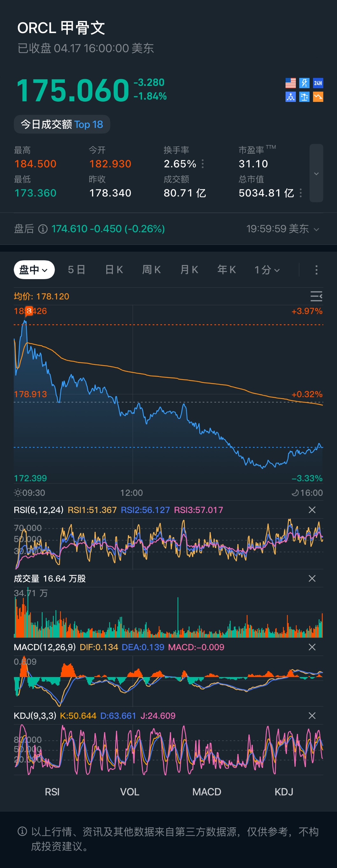The height and width of the screenshot is (868, 337).
Task: Open the 1分 minute interval dropdown
Action: pyautogui.click(x=267, y=270)
